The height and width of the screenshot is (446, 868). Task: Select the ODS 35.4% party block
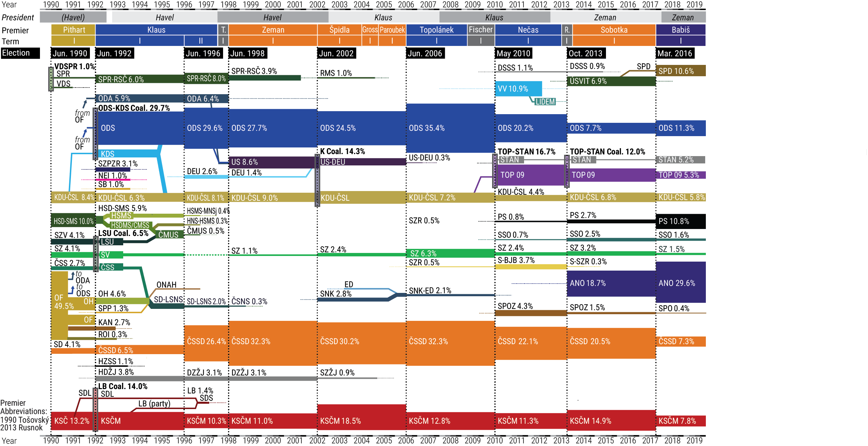click(451, 128)
